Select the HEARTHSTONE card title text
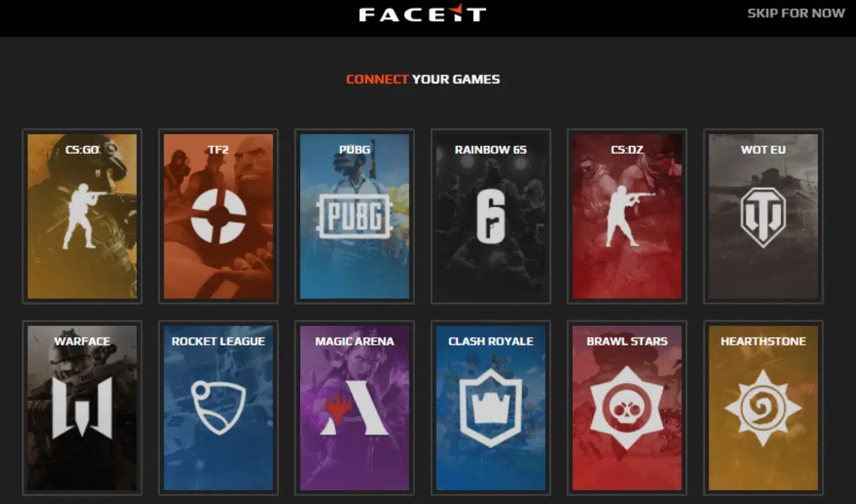 [763, 341]
